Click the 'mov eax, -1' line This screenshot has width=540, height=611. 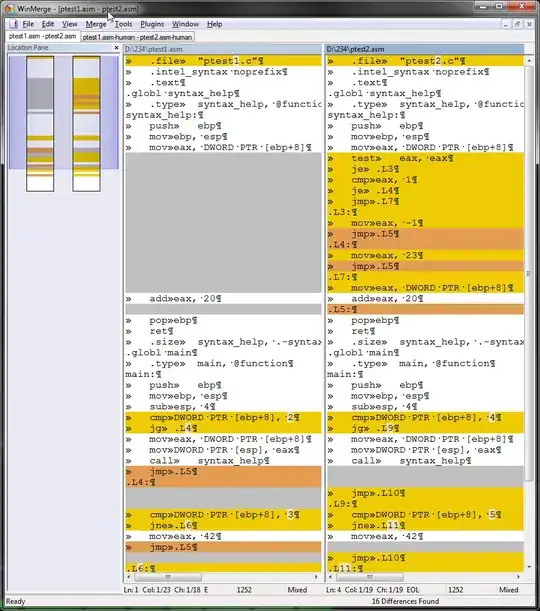[425, 223]
